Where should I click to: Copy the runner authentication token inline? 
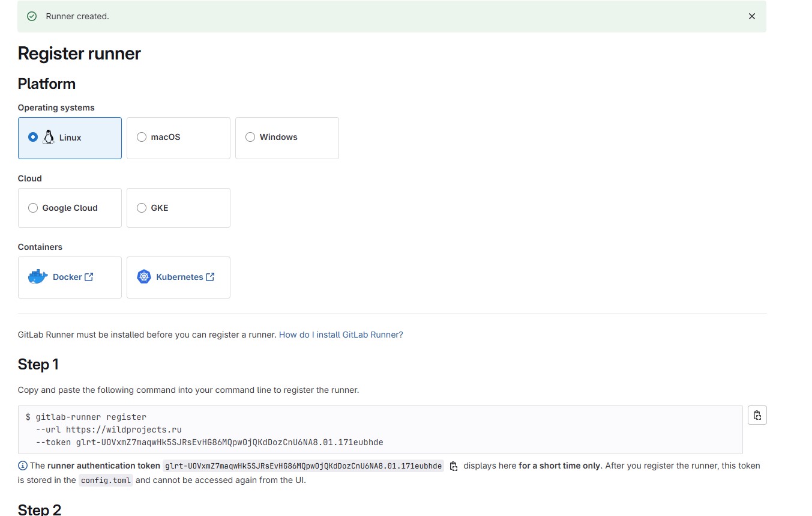pos(454,466)
